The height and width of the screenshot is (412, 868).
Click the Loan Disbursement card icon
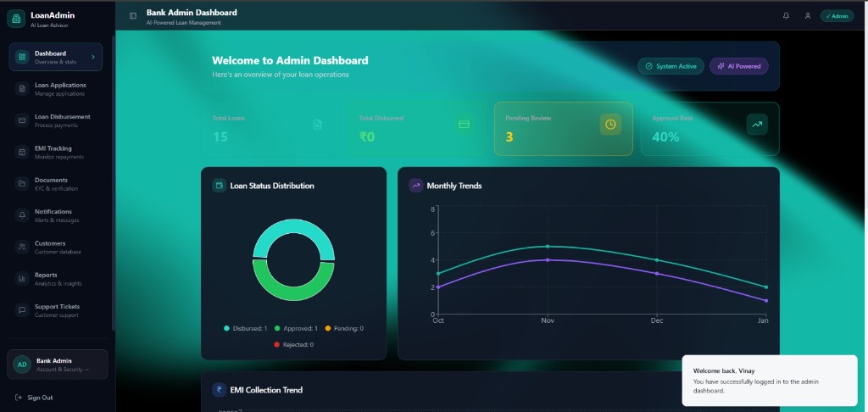22,120
